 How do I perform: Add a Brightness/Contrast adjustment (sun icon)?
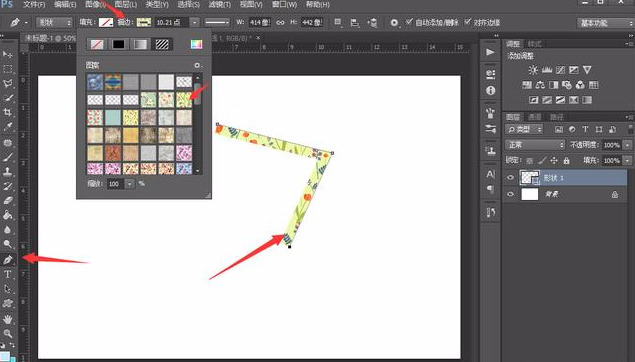click(x=533, y=70)
